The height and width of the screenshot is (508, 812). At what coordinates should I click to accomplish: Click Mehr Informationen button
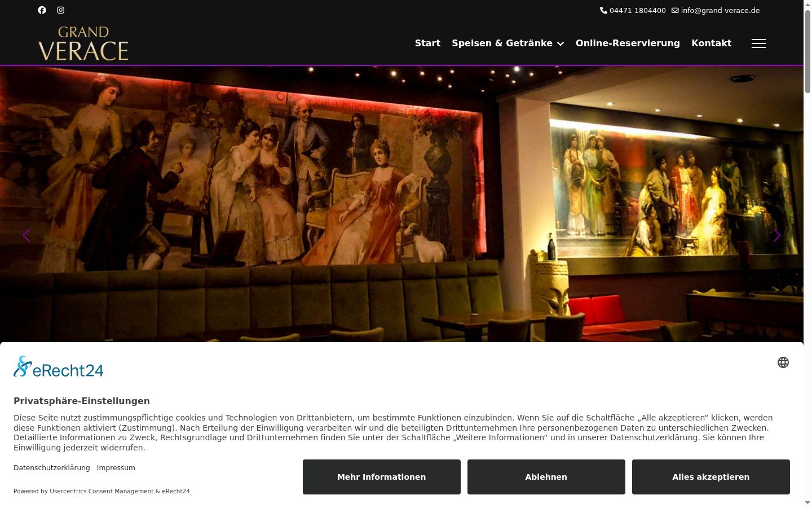(382, 477)
